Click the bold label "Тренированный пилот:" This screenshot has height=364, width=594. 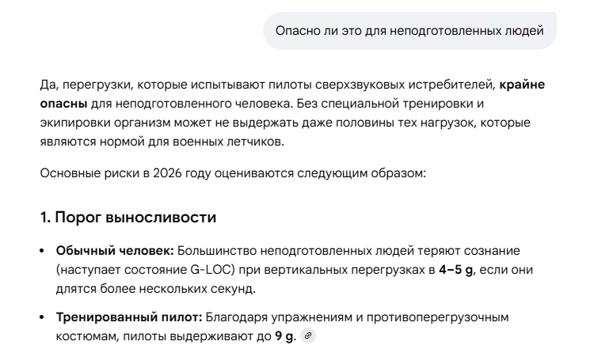pos(129,317)
